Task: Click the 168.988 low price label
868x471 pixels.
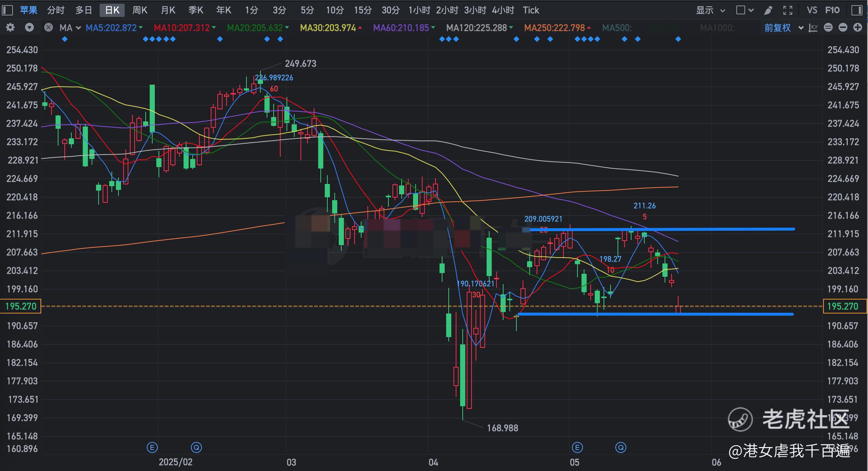Action: [502, 428]
